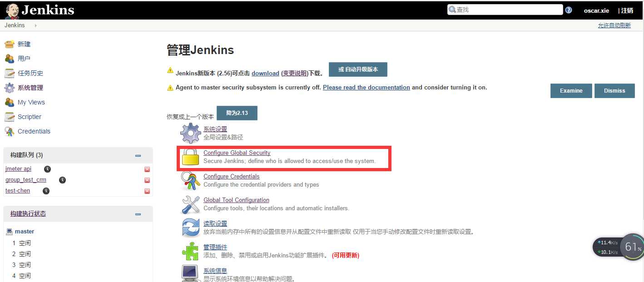This screenshot has width=644, height=282.
Task: Dismiss the security subsystem warning
Action: 614,91
